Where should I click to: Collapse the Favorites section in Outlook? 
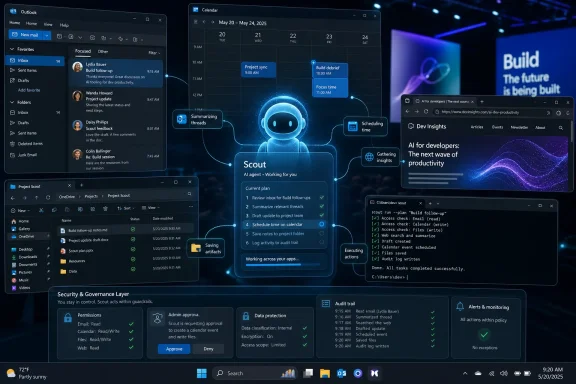pyautogui.click(x=12, y=49)
